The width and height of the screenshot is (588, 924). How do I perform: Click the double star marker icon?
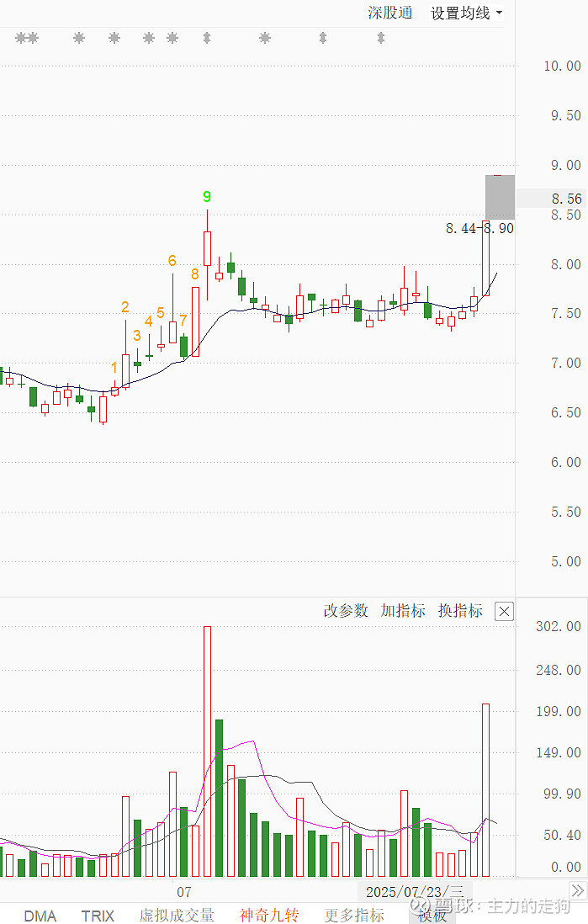pos(27,39)
